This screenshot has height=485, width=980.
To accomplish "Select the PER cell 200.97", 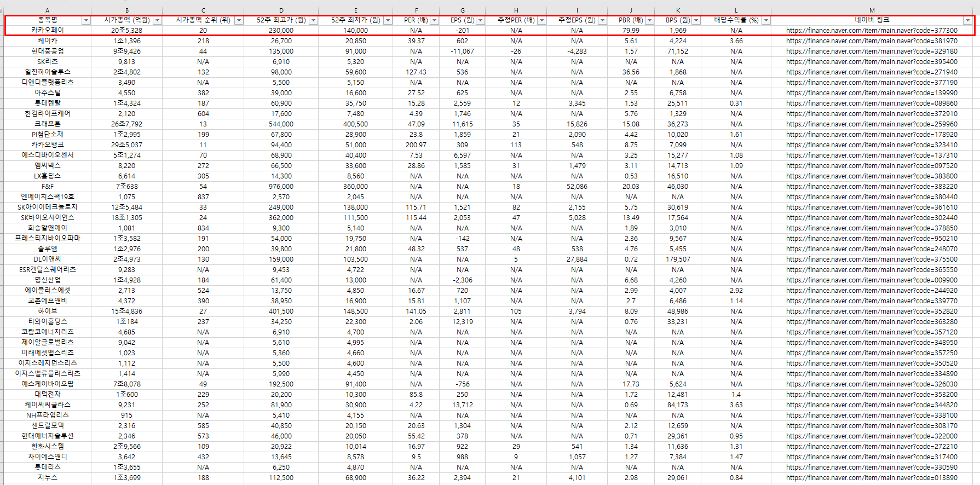I will click(x=416, y=145).
